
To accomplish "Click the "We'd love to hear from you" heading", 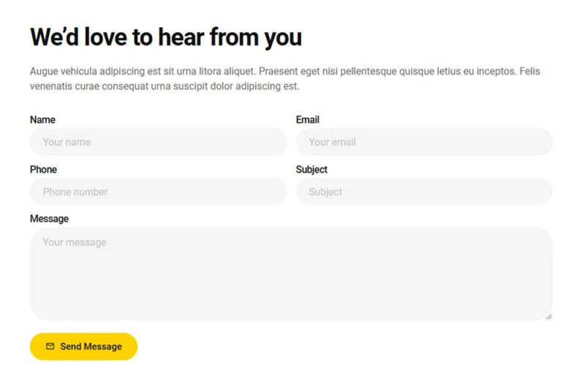I will coord(166,37).
